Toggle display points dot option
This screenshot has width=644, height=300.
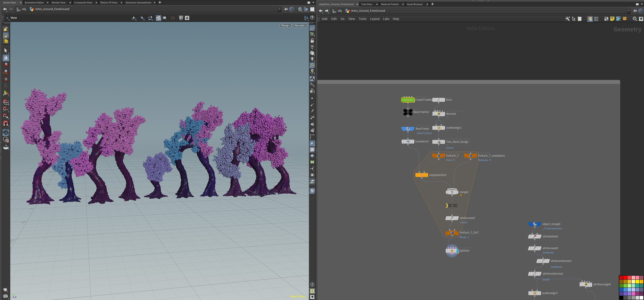point(312,98)
